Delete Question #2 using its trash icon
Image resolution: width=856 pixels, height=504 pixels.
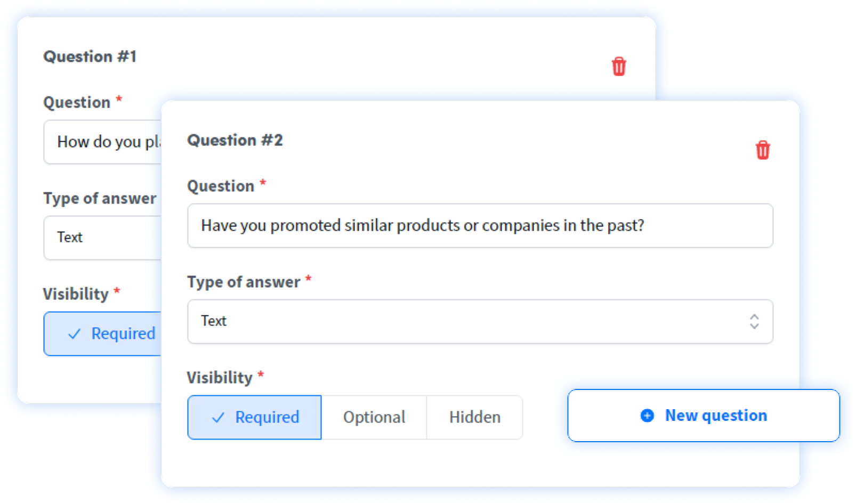click(762, 150)
